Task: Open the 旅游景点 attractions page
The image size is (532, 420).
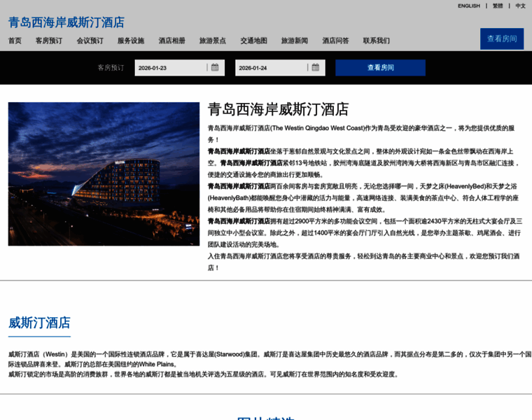Action: pos(213,41)
